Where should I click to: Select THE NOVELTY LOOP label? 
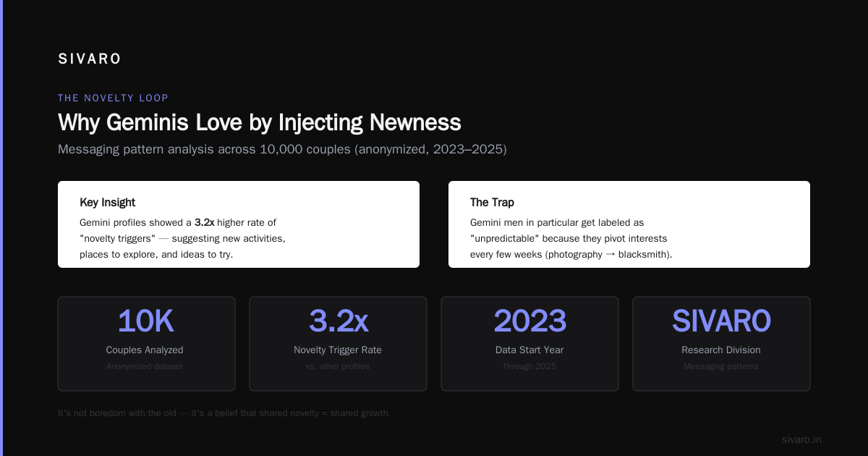click(x=113, y=98)
